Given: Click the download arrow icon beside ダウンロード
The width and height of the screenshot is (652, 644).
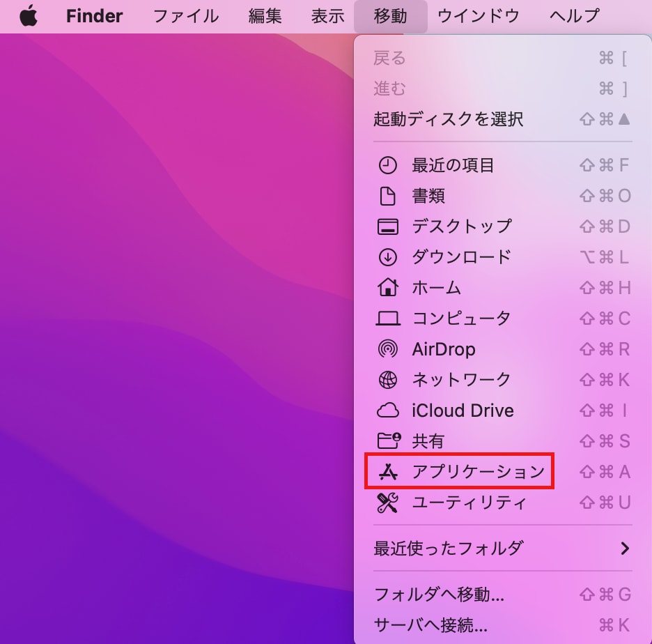Looking at the screenshot, I should [x=387, y=257].
